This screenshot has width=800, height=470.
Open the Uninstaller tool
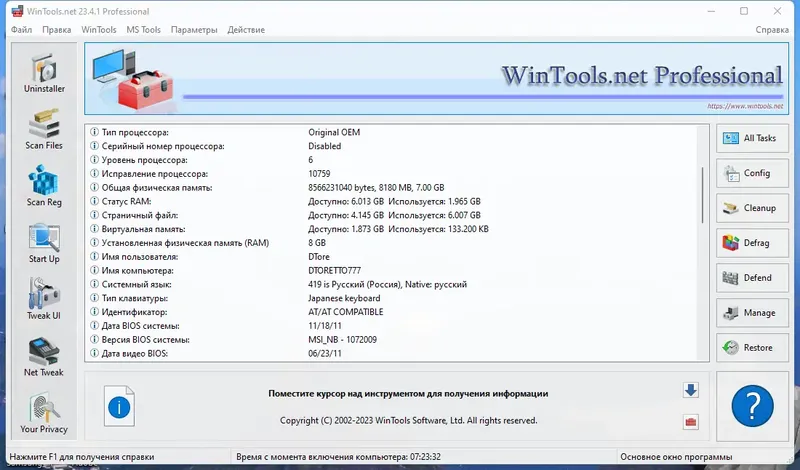click(x=44, y=73)
